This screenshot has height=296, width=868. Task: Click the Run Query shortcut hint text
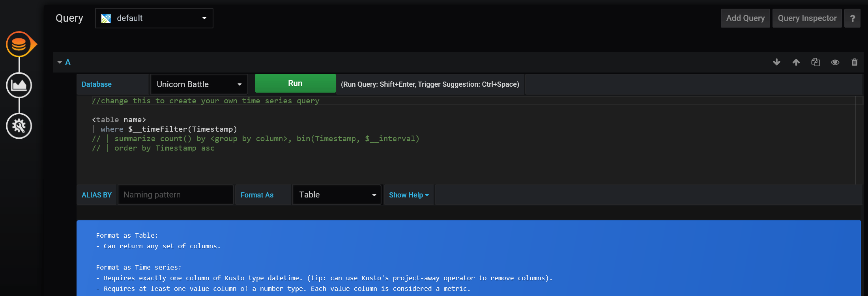430,84
